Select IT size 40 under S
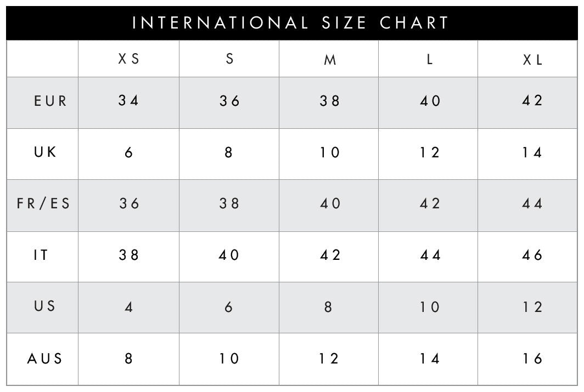 (x=229, y=255)
